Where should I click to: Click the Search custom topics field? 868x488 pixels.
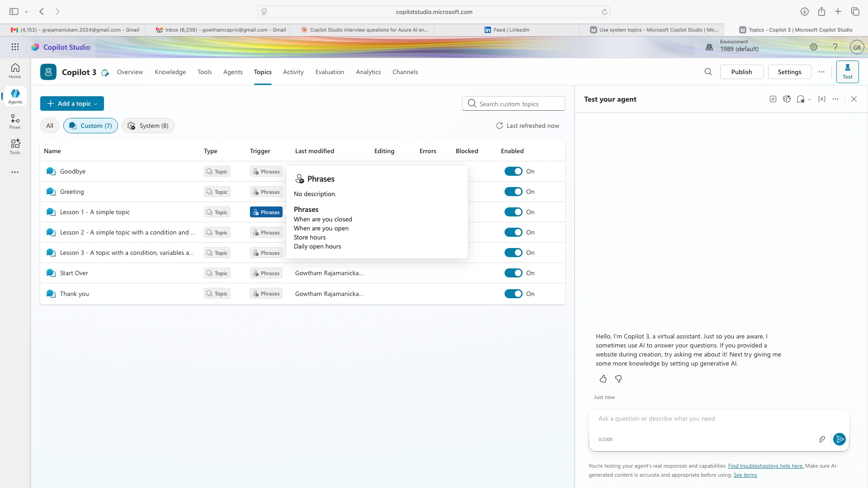pyautogui.click(x=514, y=103)
